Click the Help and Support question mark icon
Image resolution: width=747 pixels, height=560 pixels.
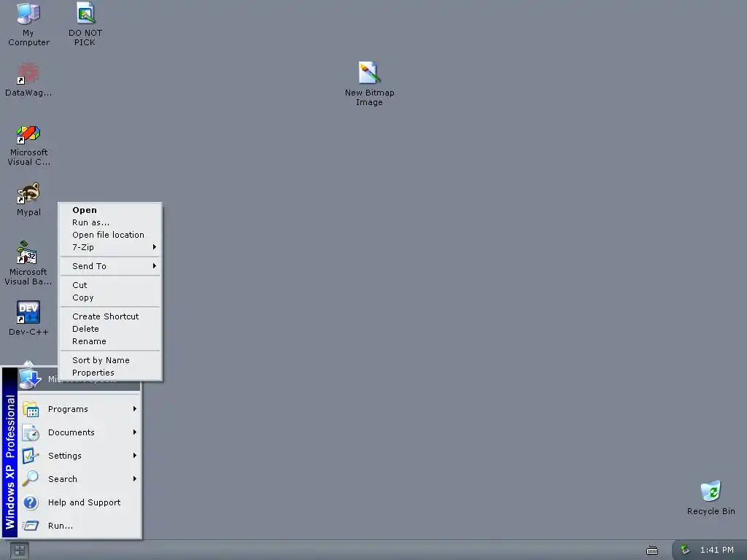[31, 502]
